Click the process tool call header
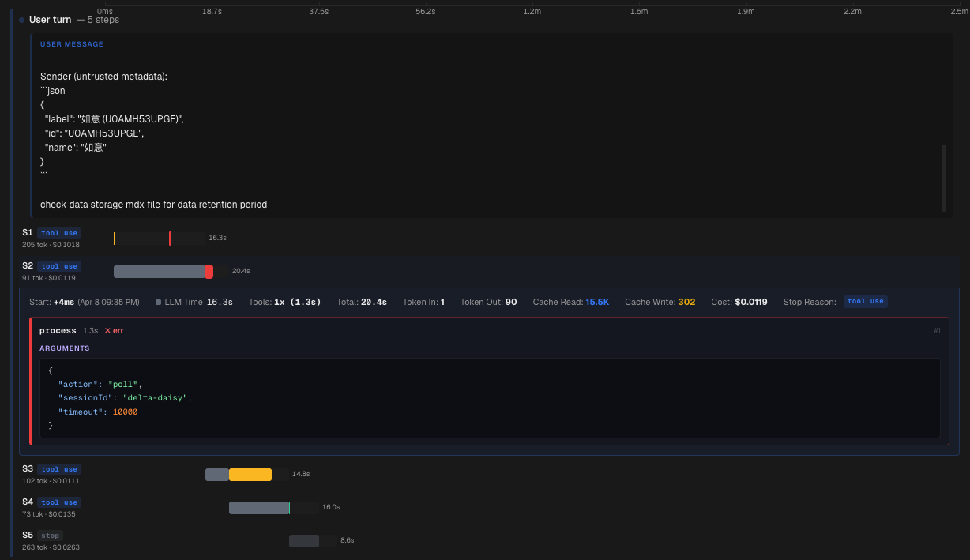 point(490,331)
